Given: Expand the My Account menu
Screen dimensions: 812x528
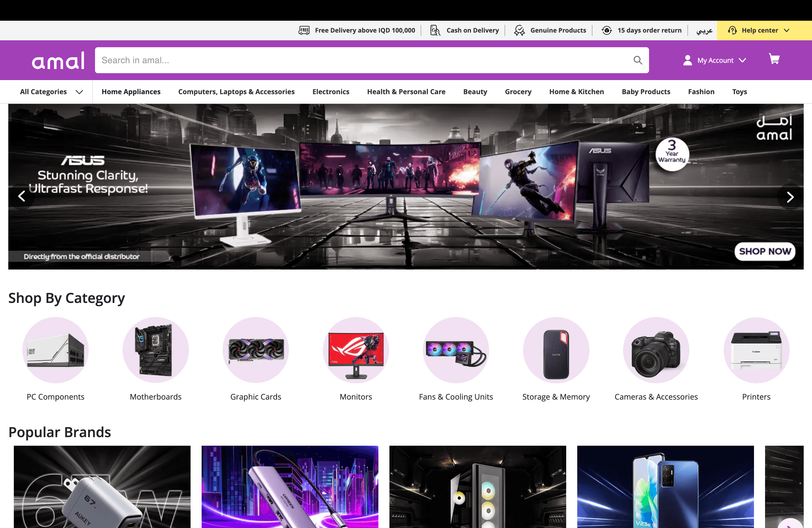Looking at the screenshot, I should 742,60.
